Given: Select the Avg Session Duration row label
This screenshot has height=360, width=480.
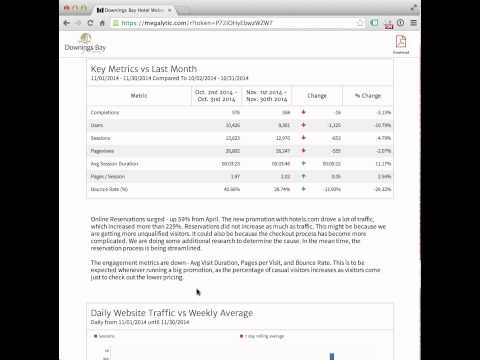Looking at the screenshot, I should coord(114,164).
